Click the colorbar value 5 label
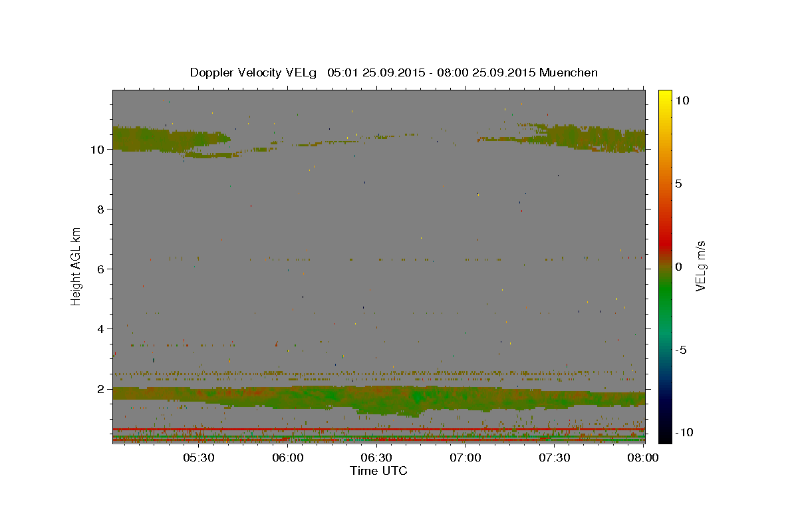798x532 pixels. point(678,184)
